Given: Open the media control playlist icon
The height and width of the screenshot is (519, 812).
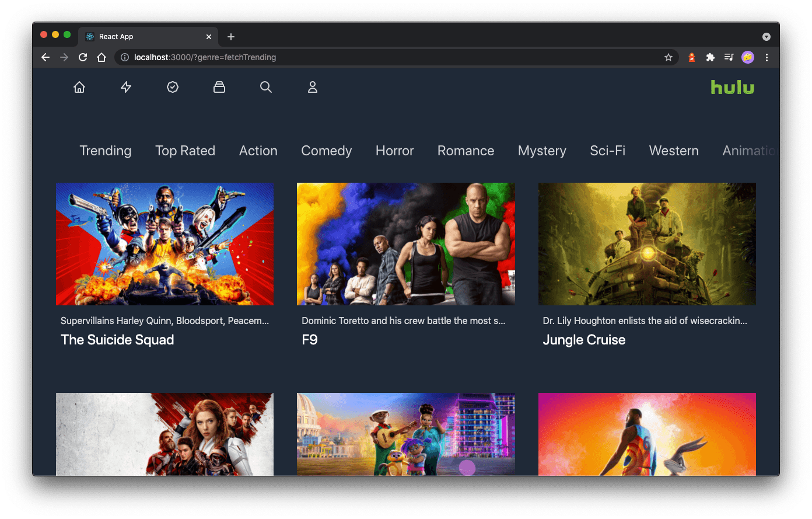Looking at the screenshot, I should (729, 57).
